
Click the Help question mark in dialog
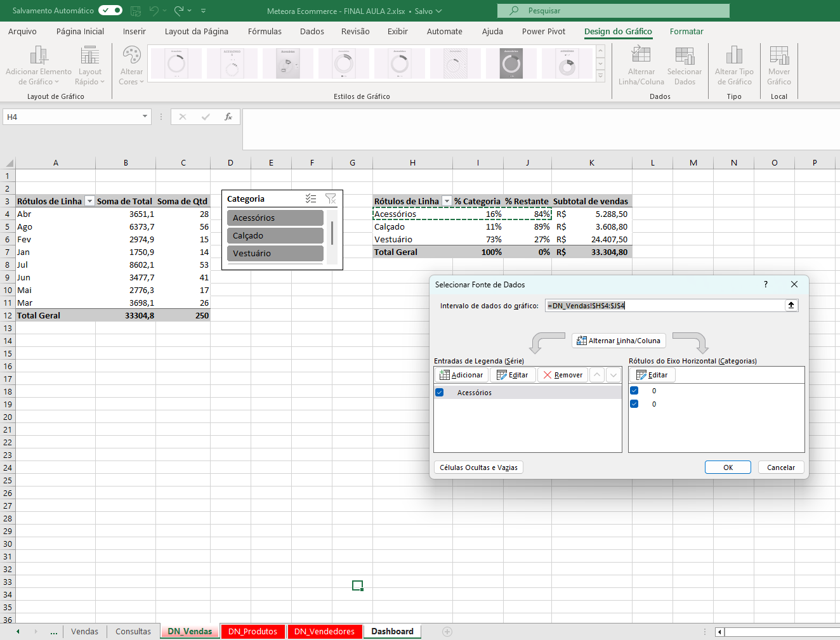click(x=766, y=284)
